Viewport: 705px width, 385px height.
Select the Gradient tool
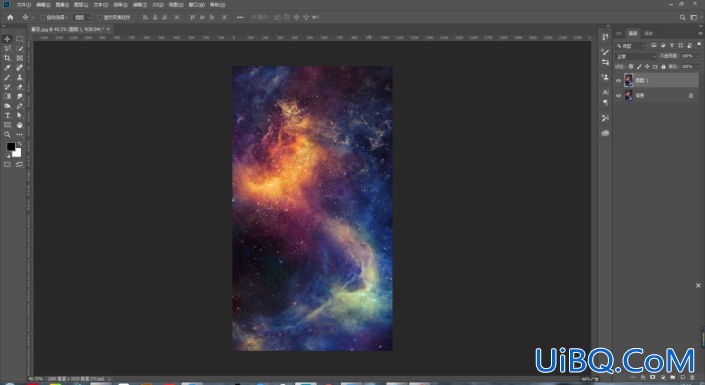(7, 96)
